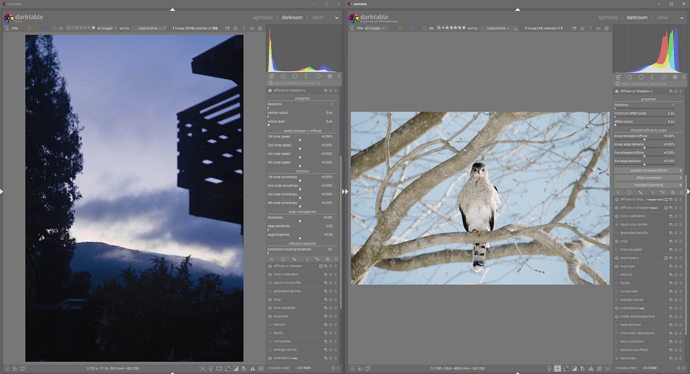
Task: Toggle exposure module power in left window
Action: point(270,316)
